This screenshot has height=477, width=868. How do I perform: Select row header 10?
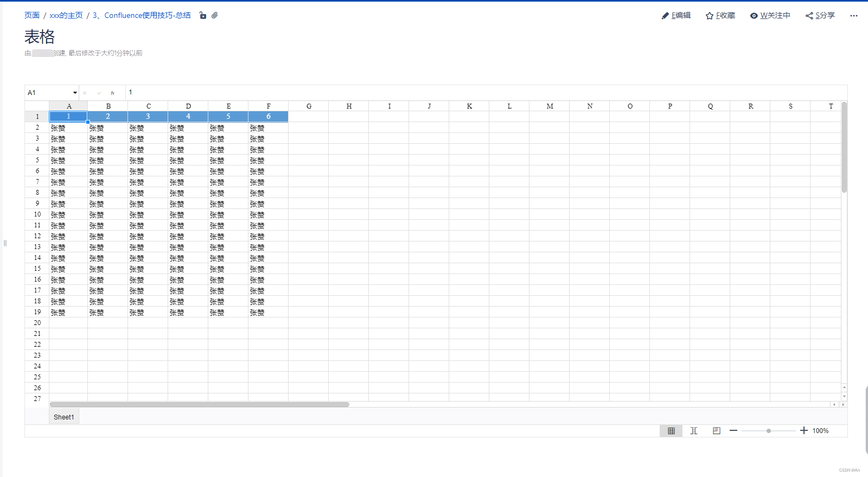point(37,214)
